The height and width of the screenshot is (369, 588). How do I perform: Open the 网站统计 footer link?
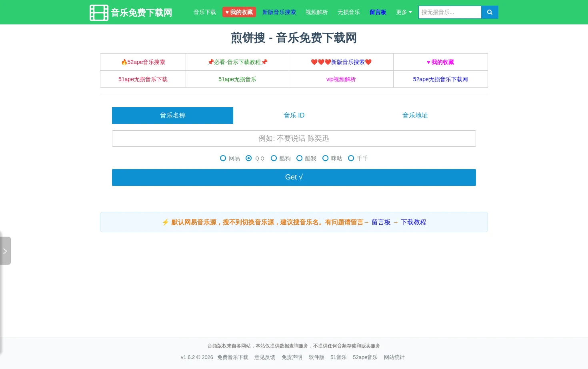pyautogui.click(x=394, y=357)
